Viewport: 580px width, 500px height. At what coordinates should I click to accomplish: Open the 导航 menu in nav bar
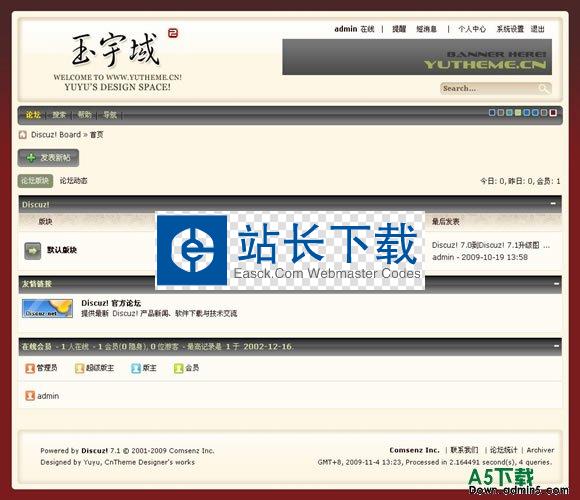pyautogui.click(x=109, y=115)
